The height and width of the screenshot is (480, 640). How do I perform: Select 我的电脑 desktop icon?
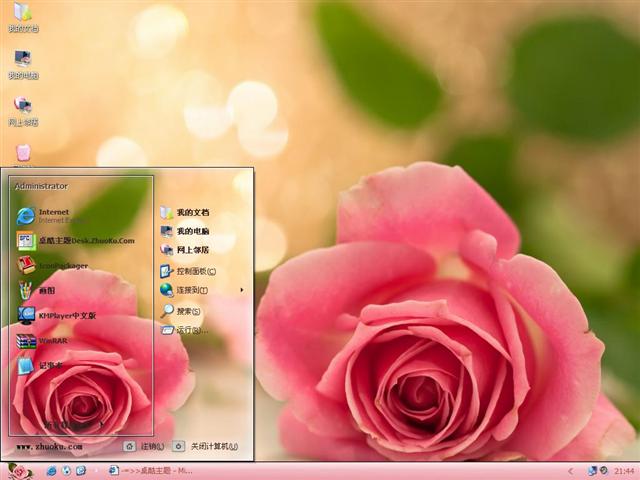23,64
